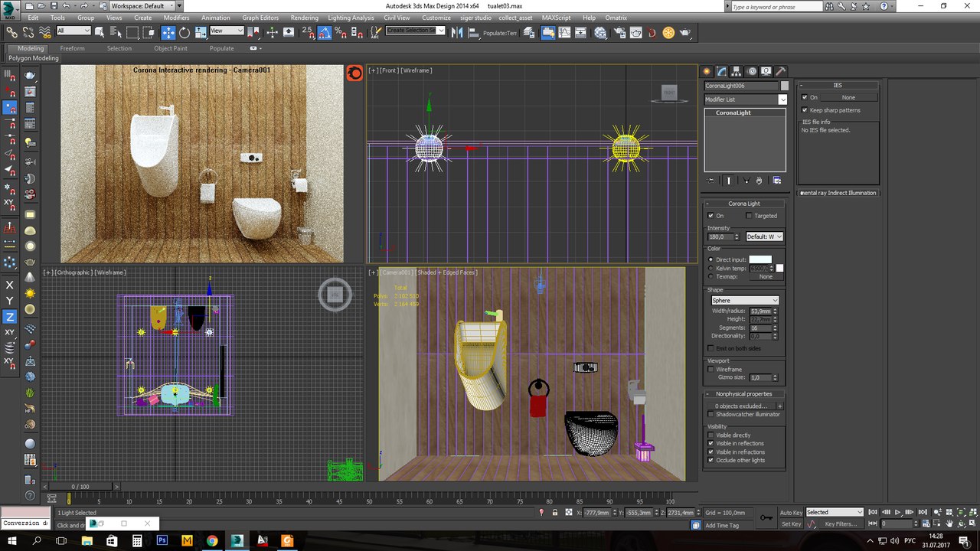The width and height of the screenshot is (980, 551).
Task: Open the Material Editor icon
Action: point(600,32)
